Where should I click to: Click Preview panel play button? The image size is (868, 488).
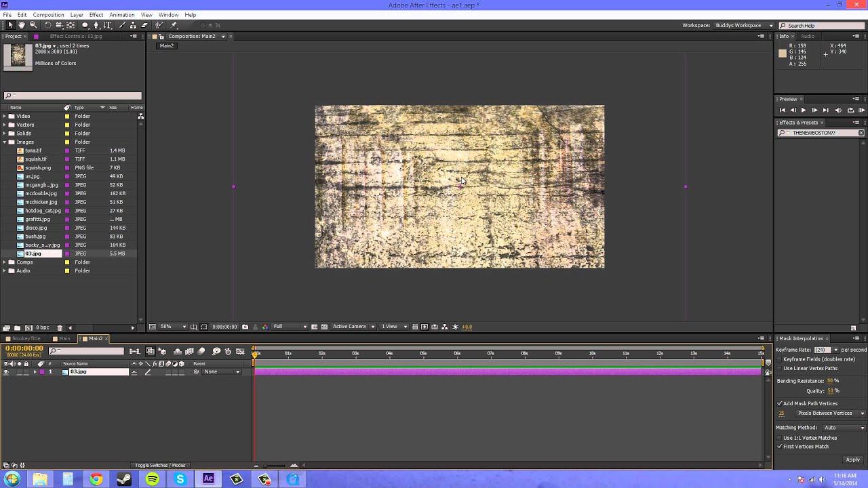[x=804, y=110]
